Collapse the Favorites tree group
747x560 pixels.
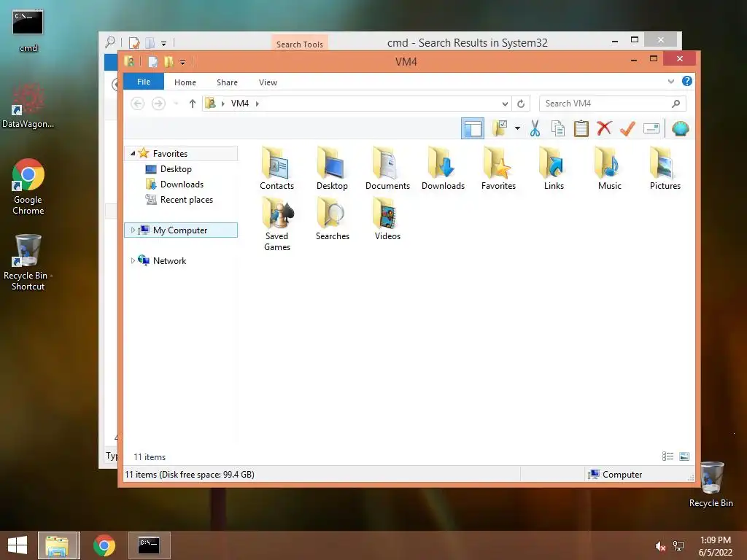pos(133,153)
